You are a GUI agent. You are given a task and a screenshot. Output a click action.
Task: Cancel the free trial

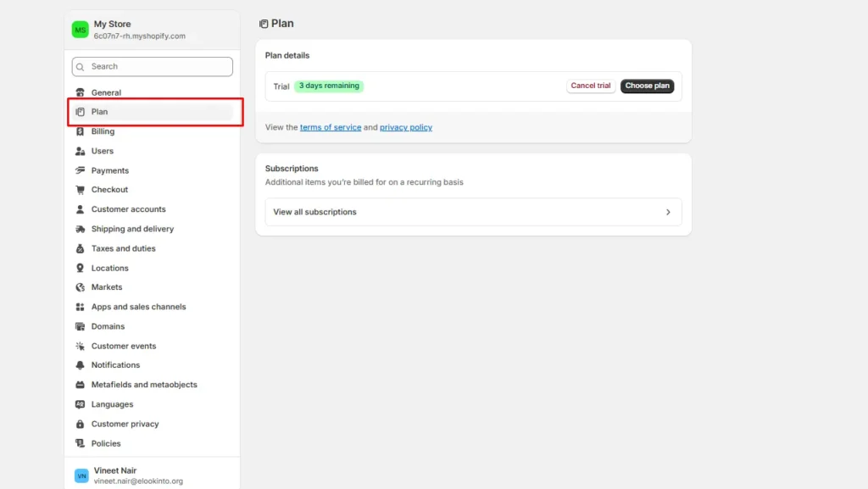[x=590, y=86]
